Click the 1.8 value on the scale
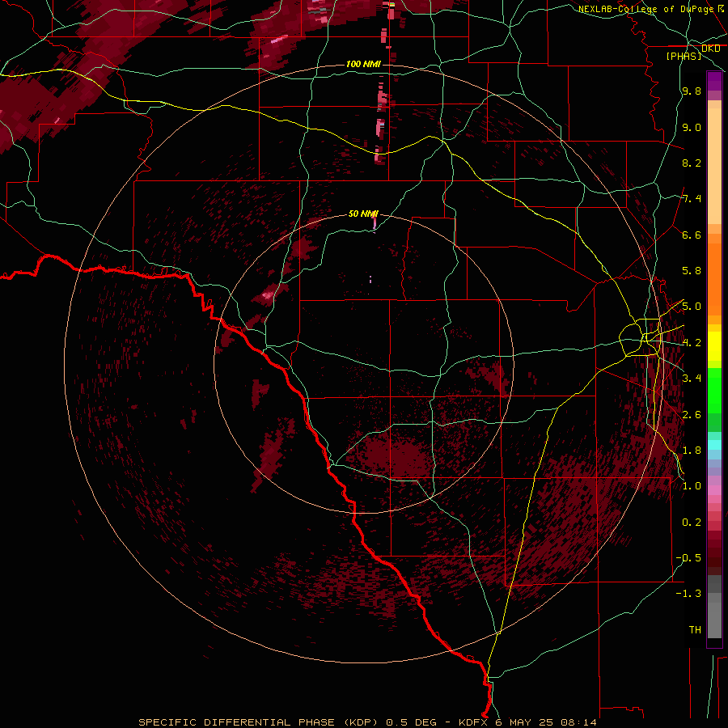 [x=692, y=451]
